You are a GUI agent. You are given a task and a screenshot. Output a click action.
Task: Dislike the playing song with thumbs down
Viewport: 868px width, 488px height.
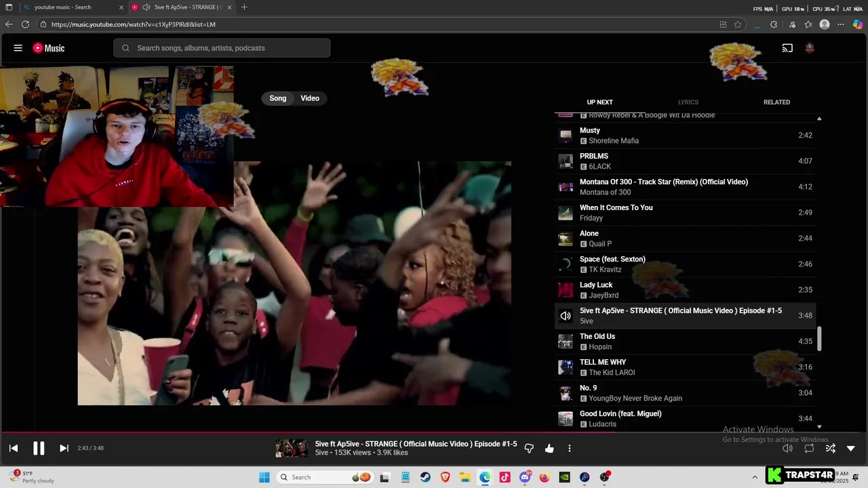coord(529,448)
